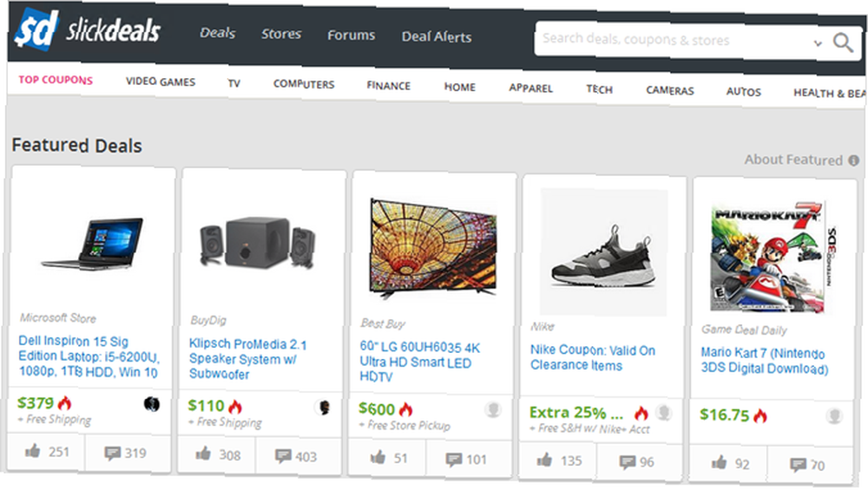Select the Cameras category
This screenshot has height=490, width=868.
click(670, 91)
